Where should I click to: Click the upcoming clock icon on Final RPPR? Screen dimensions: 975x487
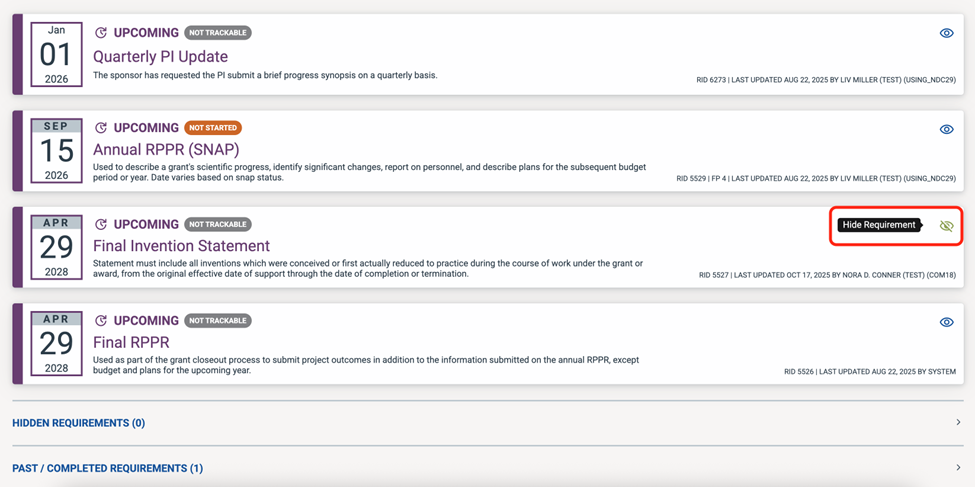pos(101,321)
